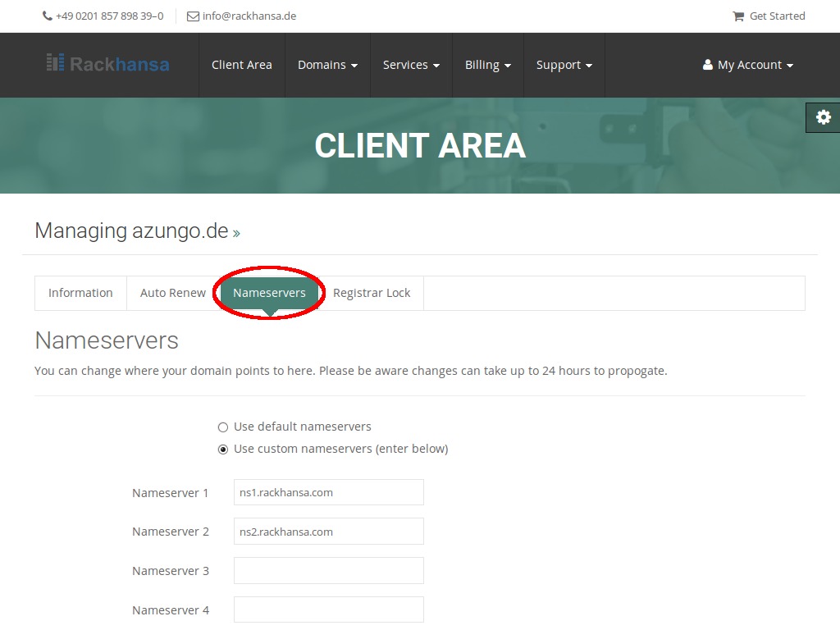Expand the My Account dropdown
840x630 pixels.
pyautogui.click(x=748, y=65)
